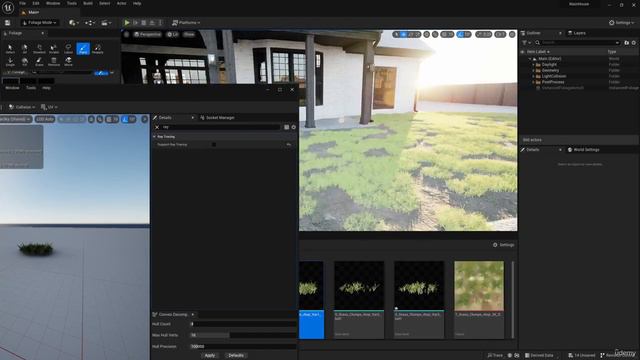
Task: Choose the foliage All tool
Action: click(x=24, y=49)
